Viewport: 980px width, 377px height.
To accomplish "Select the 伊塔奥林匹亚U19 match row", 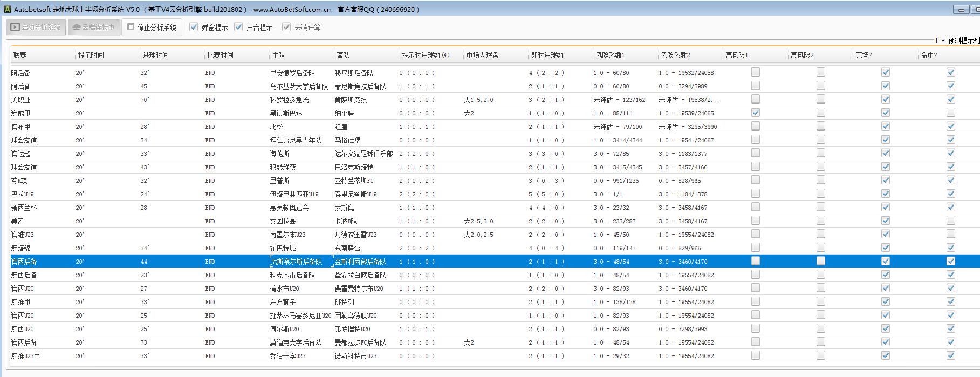I will [294, 194].
